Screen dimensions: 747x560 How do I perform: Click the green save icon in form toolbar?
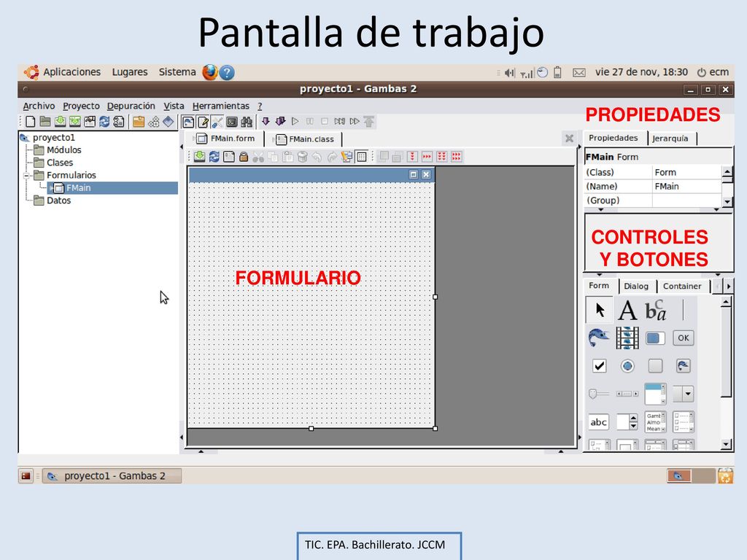click(x=200, y=157)
